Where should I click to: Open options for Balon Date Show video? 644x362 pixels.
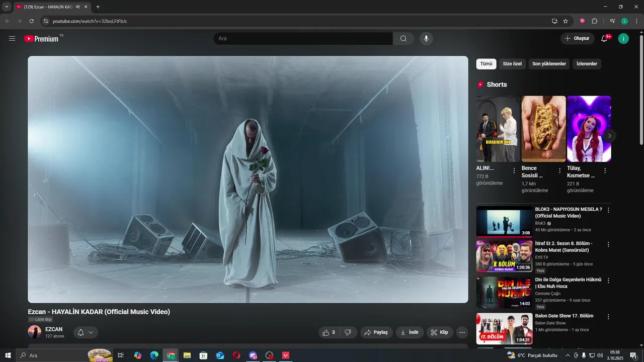(608, 317)
